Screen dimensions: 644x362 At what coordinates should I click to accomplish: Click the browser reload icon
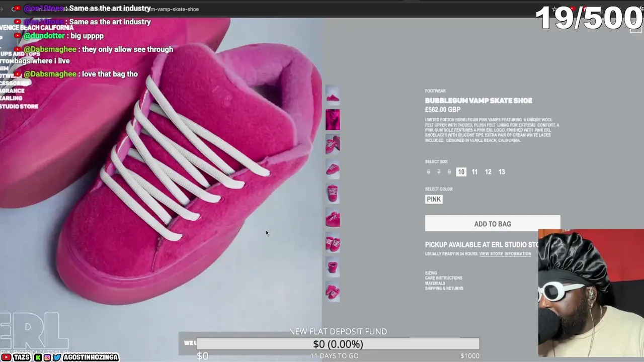click(14, 9)
